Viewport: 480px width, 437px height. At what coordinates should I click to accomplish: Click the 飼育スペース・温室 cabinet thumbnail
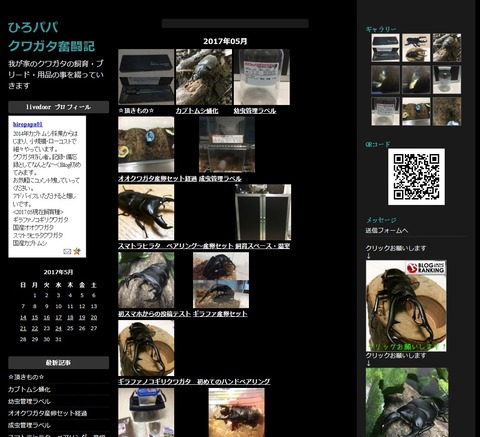263,212
